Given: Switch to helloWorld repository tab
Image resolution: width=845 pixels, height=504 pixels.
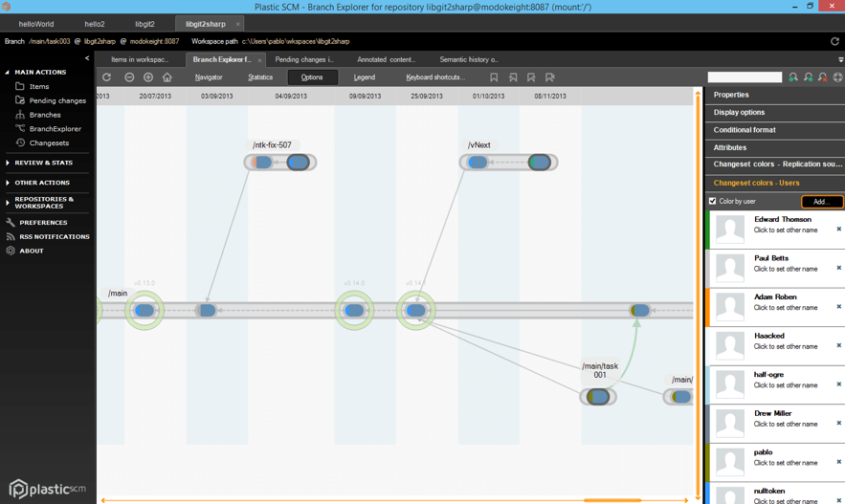Looking at the screenshot, I should tap(36, 24).
